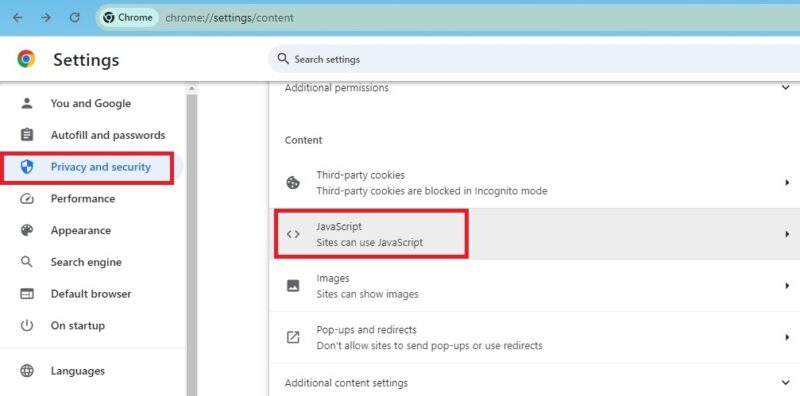Open Pop-ups and redirects via its arrow
800x396 pixels.
(x=787, y=337)
